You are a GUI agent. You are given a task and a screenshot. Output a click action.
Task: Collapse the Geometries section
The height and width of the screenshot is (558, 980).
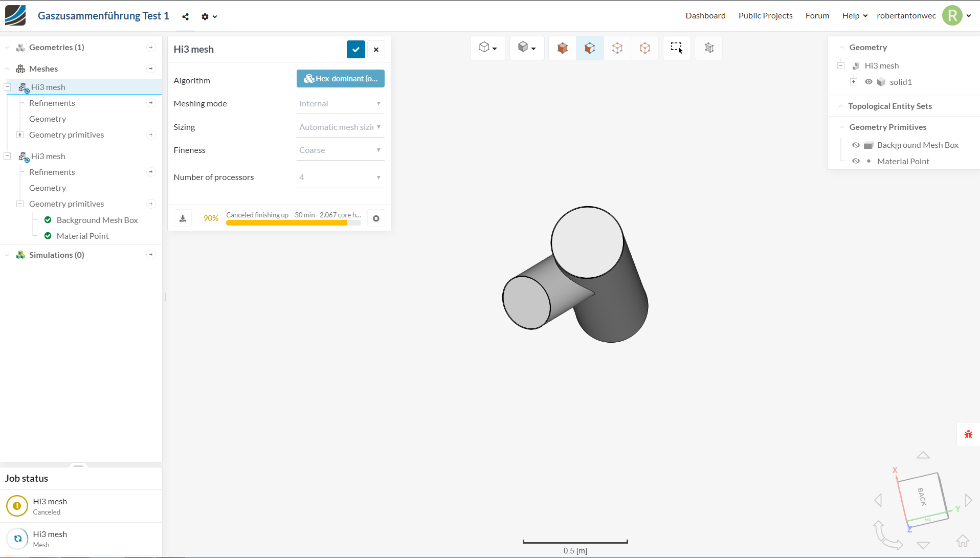(7, 48)
